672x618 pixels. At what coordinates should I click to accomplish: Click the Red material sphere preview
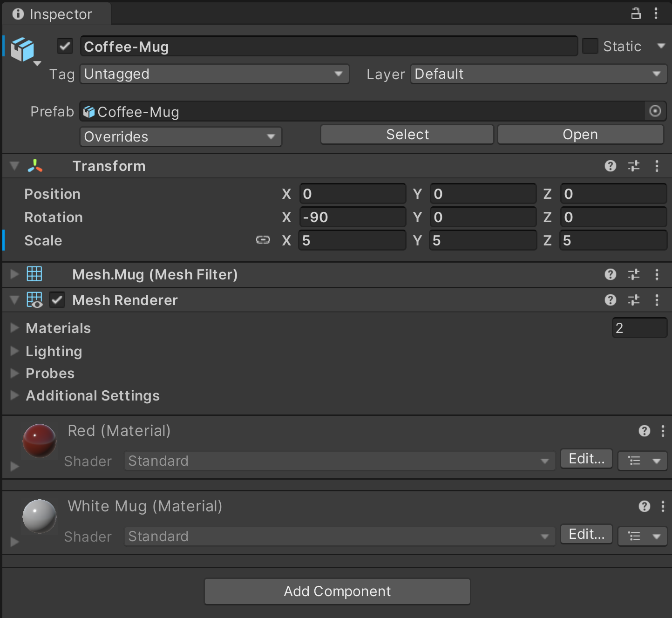[x=39, y=441]
